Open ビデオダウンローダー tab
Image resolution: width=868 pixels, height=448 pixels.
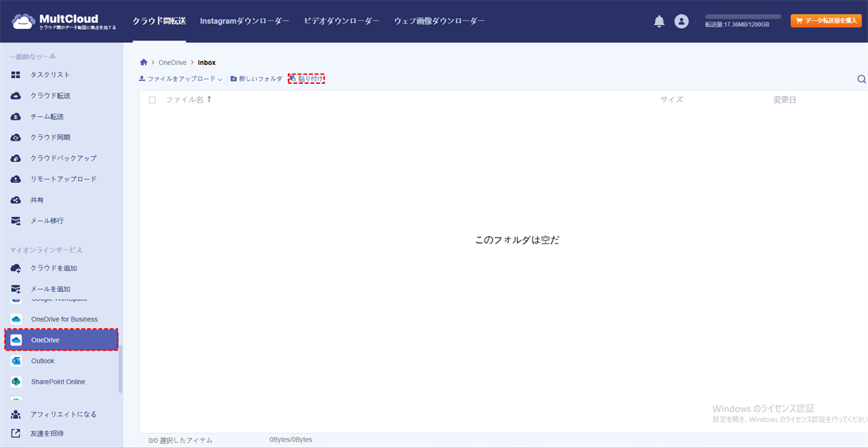[341, 21]
